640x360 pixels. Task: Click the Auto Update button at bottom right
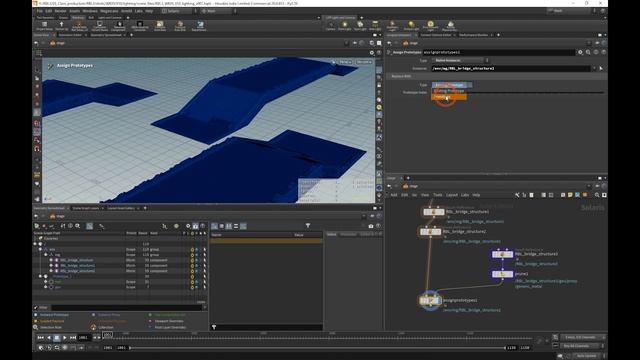pos(586,356)
